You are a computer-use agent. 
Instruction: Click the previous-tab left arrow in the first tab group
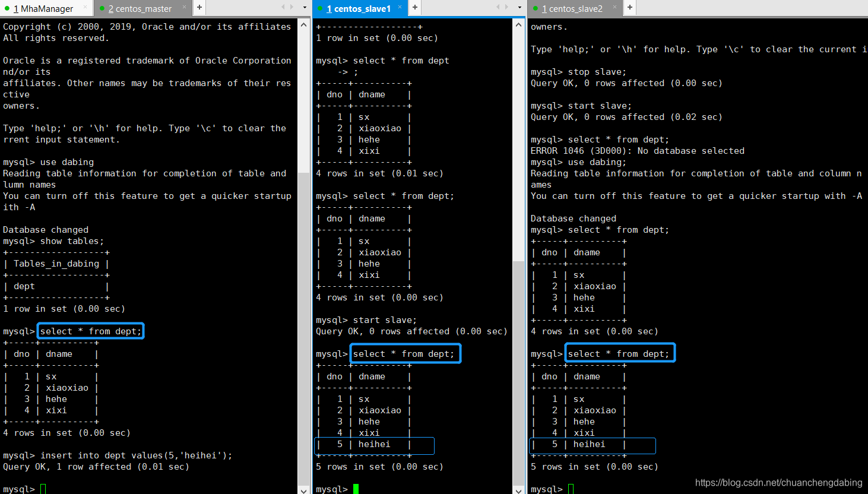click(x=283, y=7)
